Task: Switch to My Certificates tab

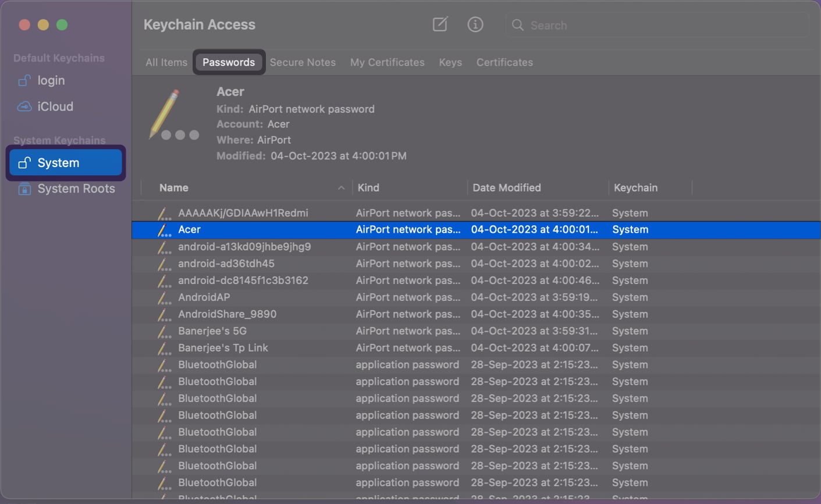Action: [x=387, y=62]
